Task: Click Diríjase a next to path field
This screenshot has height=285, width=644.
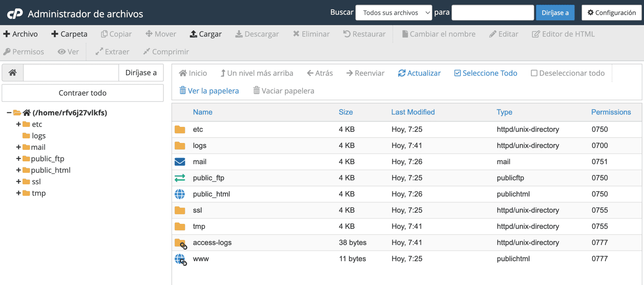Action: tap(141, 73)
